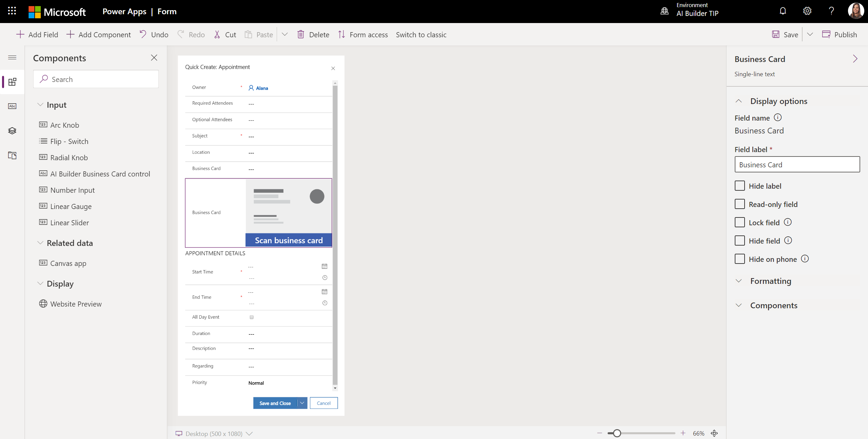Click the Alana owner link

262,88
